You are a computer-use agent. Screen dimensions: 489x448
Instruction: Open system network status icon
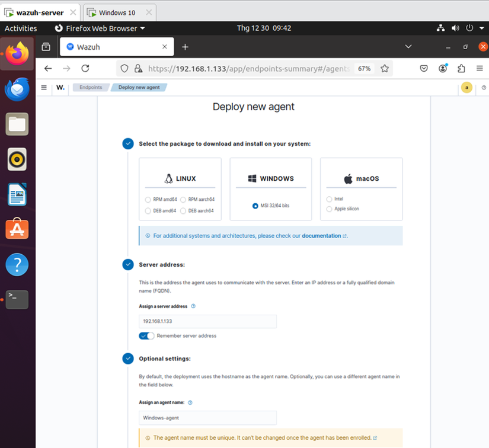point(440,28)
